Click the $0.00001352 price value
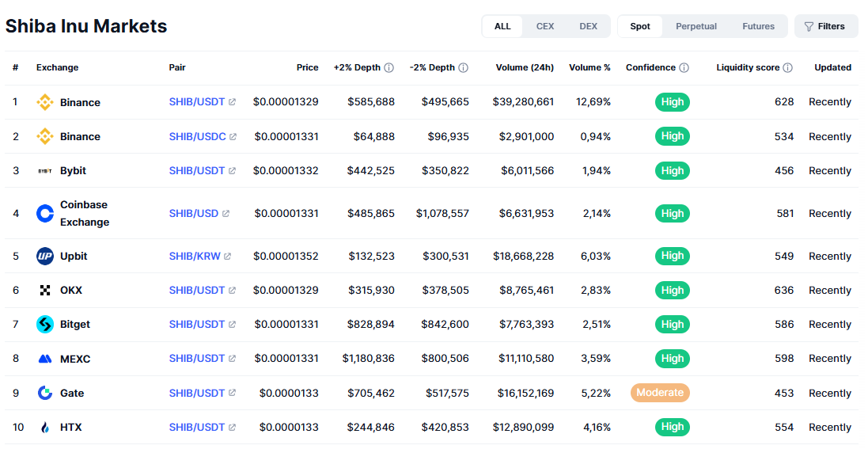Screen dimensions: 868x449 (x=286, y=256)
